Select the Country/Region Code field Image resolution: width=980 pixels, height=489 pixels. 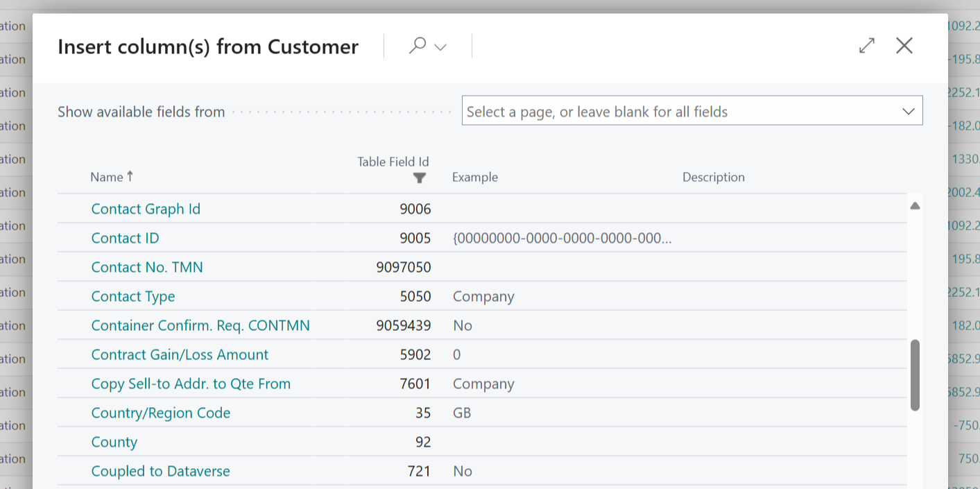[x=160, y=413]
